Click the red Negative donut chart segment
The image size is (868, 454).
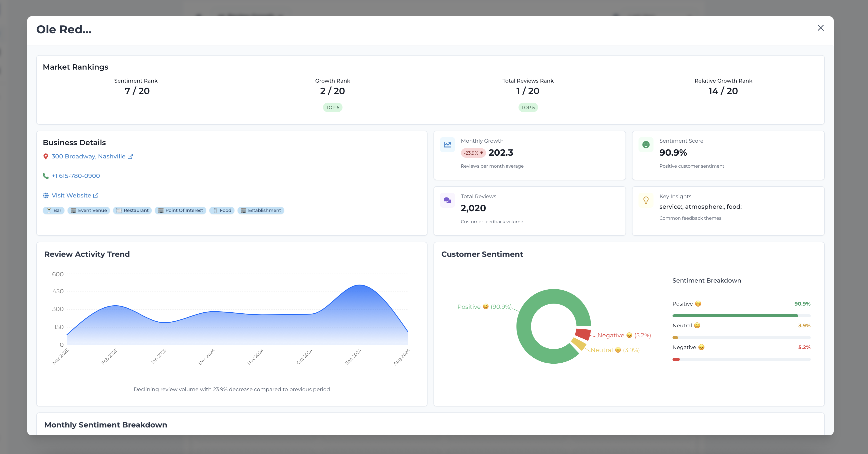[583, 334]
